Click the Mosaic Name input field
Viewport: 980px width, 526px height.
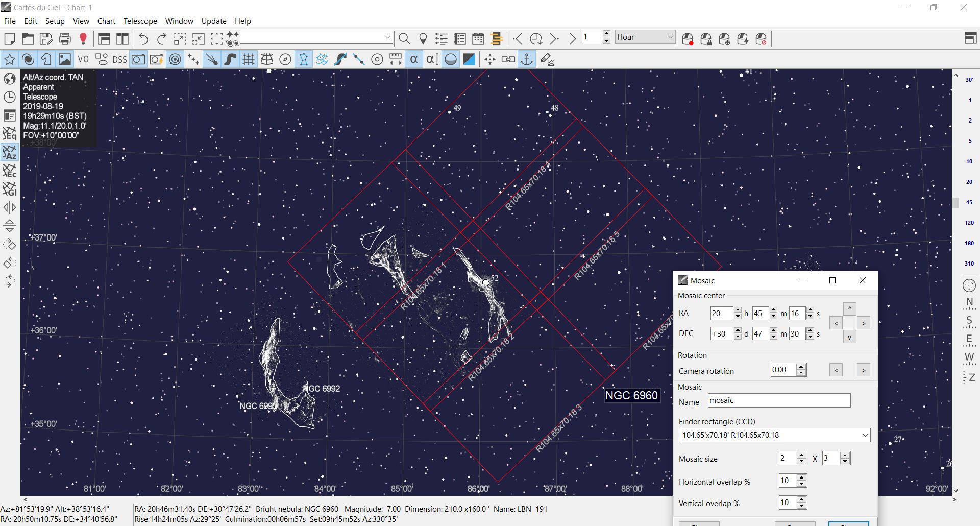click(x=779, y=400)
